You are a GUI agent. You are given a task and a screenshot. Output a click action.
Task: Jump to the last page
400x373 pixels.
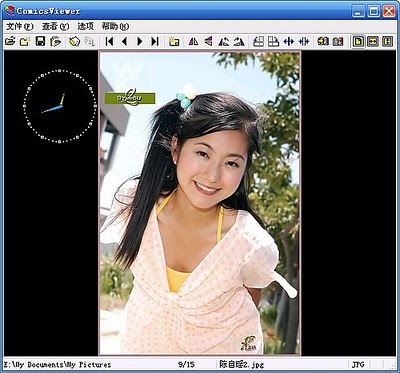tap(155, 42)
